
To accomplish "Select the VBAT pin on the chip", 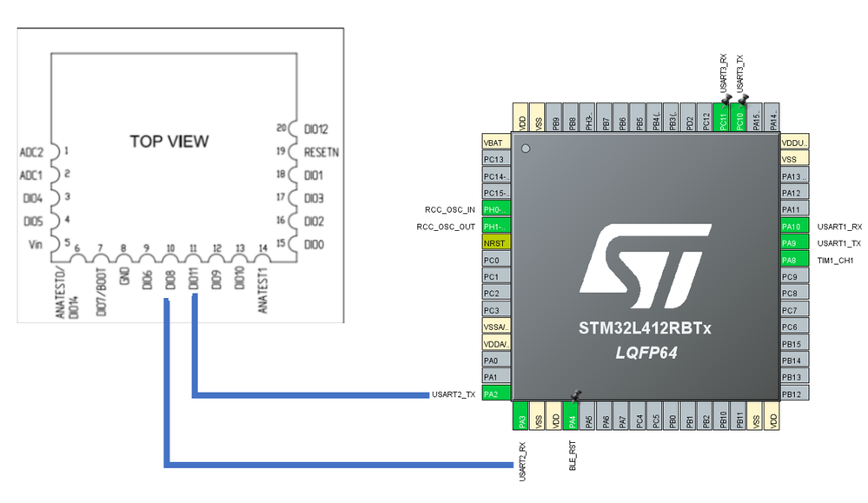I will pyautogui.click(x=496, y=142).
